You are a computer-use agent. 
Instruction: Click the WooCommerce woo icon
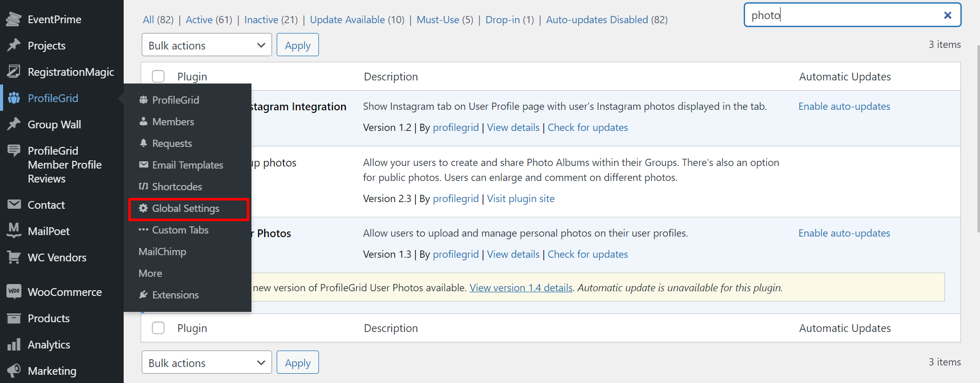click(14, 292)
